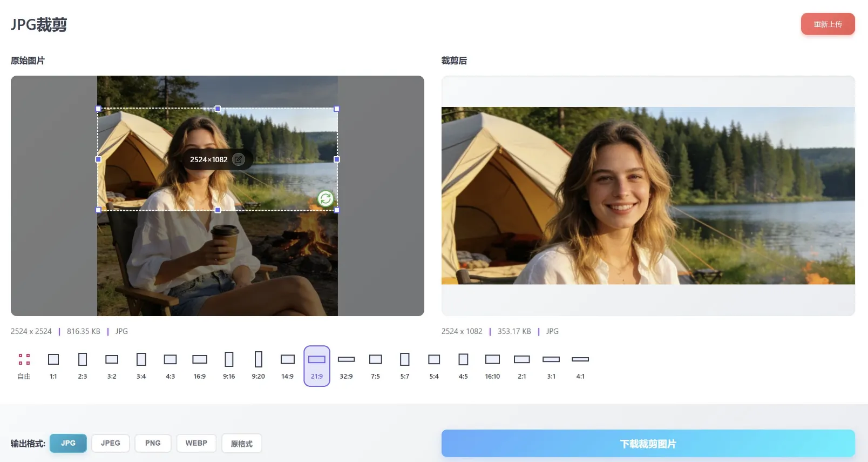Choose the 3:1 aspect ratio

tap(551, 366)
